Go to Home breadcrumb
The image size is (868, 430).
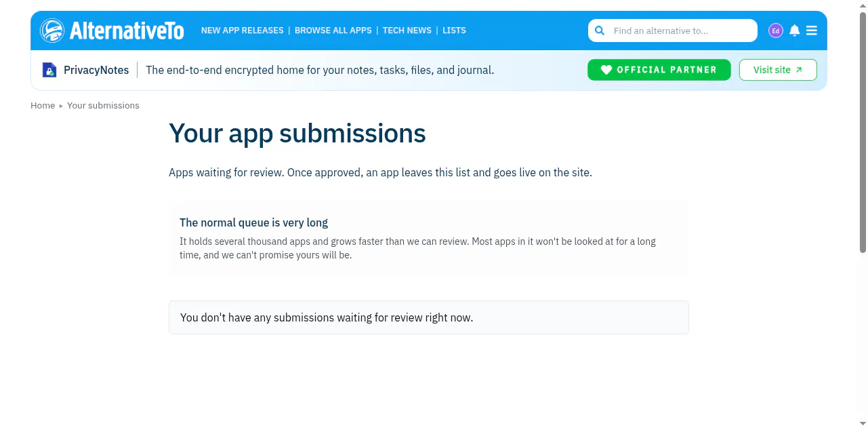click(x=43, y=106)
